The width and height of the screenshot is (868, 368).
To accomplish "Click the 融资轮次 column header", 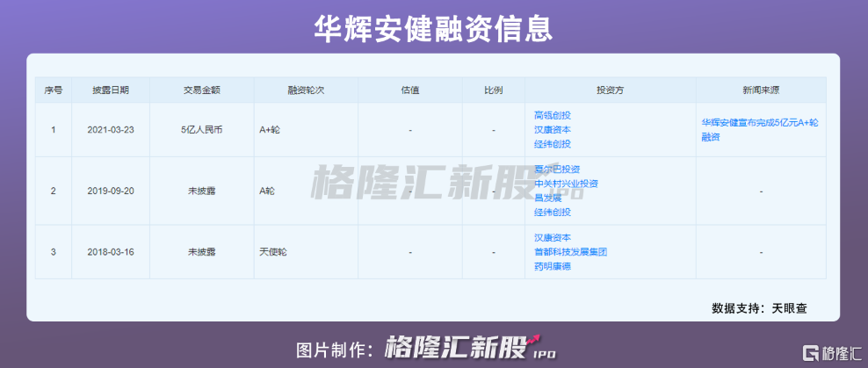I will click(x=307, y=90).
